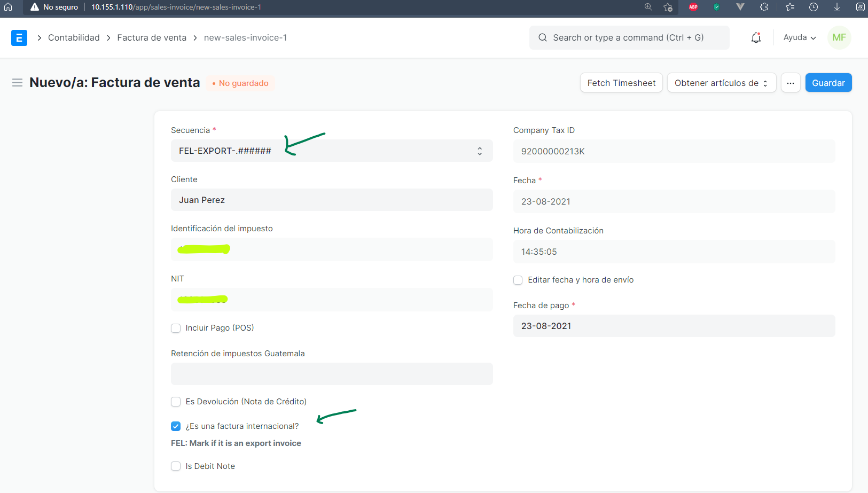Click the screenshot capture icon in the browser toolbar
This screenshot has height=493, width=868.
[861, 7]
